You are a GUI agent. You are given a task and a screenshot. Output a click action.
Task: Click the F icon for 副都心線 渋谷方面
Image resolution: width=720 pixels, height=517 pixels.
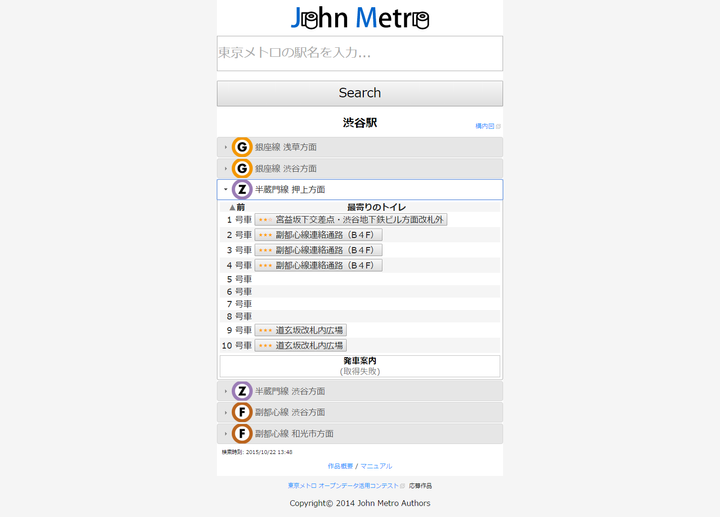[242, 412]
